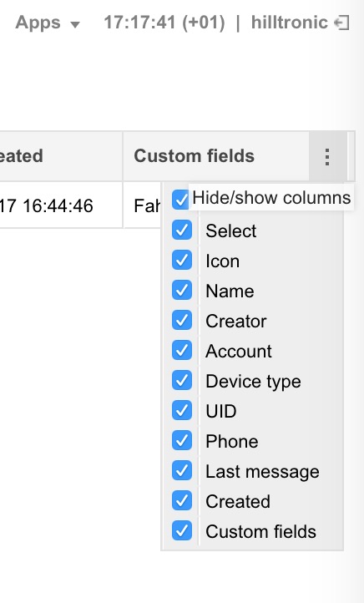Click the hilltronic username link
The height and width of the screenshot is (603, 364).
[290, 23]
